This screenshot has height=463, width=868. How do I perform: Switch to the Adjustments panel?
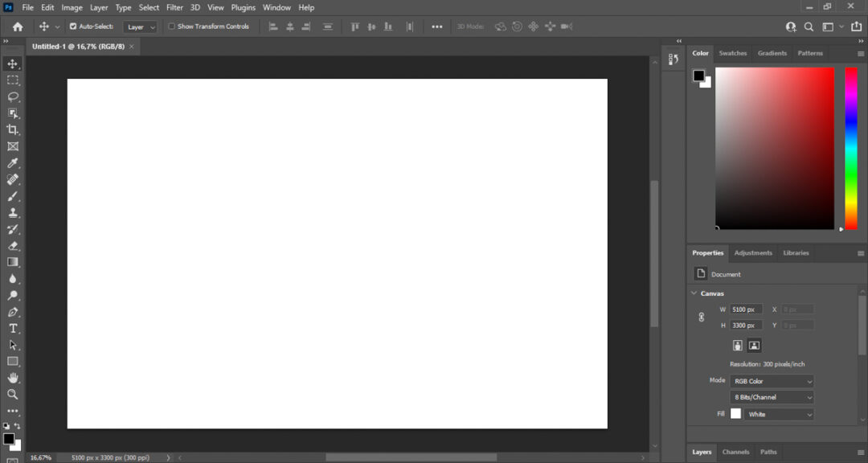click(753, 252)
